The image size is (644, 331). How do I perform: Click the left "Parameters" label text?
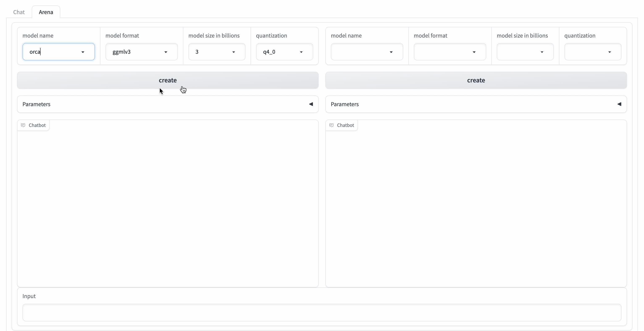[x=36, y=104]
